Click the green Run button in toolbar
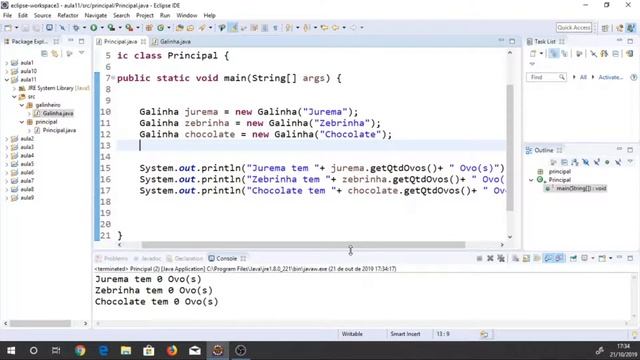Viewport: 640px width, 360px height. (x=94, y=28)
